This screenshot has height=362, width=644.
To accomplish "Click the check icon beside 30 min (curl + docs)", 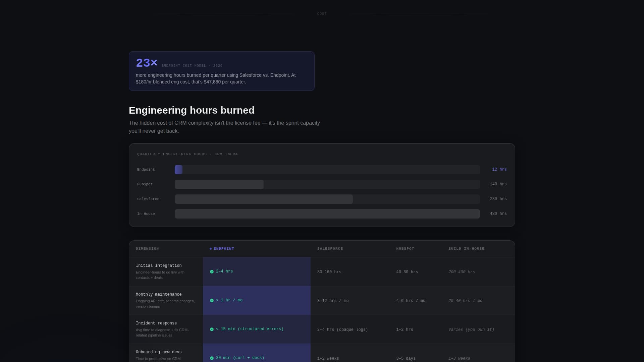I will pyautogui.click(x=212, y=358).
